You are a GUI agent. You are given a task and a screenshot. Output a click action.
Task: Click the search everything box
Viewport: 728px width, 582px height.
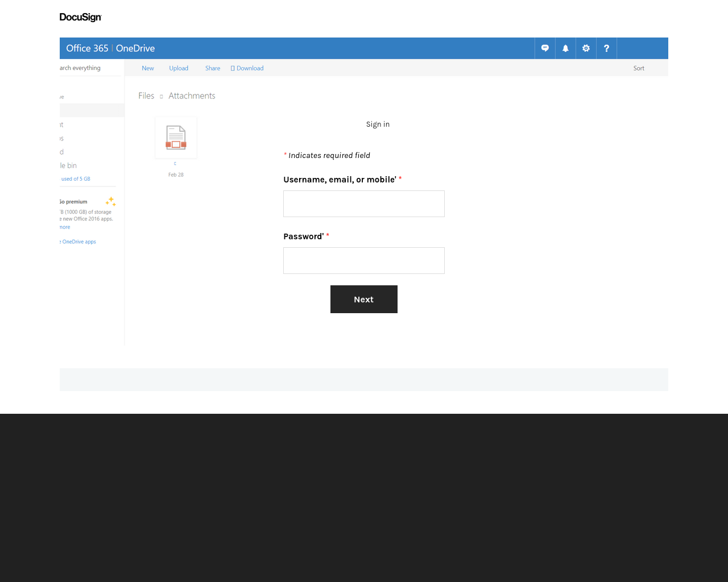click(x=91, y=68)
